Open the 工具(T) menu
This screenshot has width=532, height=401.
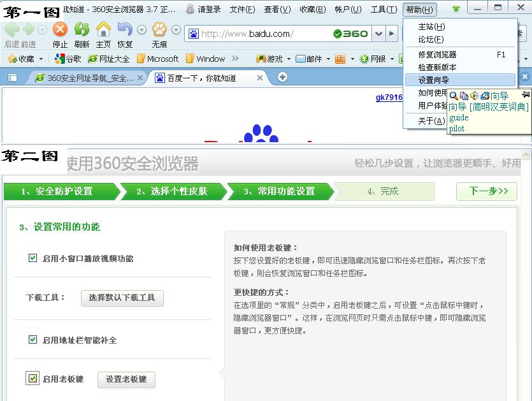(384, 9)
